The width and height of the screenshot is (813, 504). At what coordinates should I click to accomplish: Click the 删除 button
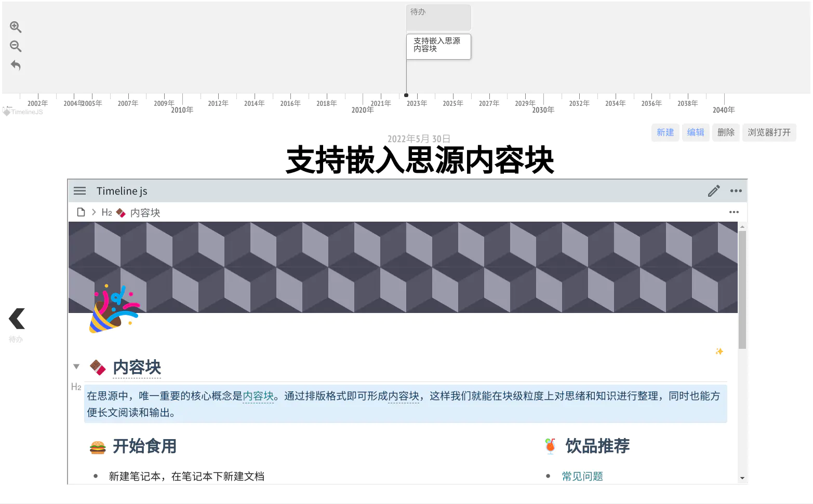(726, 132)
